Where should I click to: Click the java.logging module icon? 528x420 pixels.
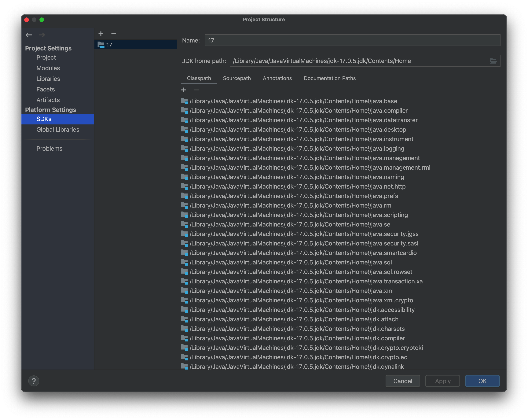tap(184, 149)
